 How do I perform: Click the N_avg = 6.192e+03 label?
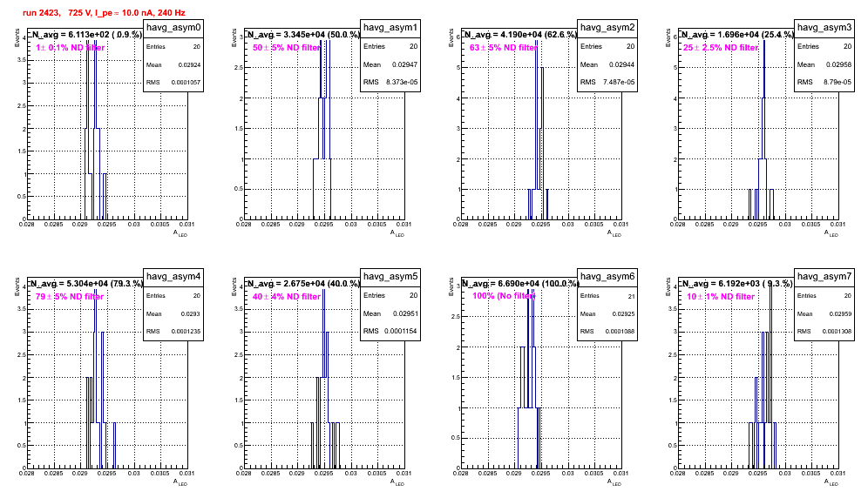click(x=738, y=284)
